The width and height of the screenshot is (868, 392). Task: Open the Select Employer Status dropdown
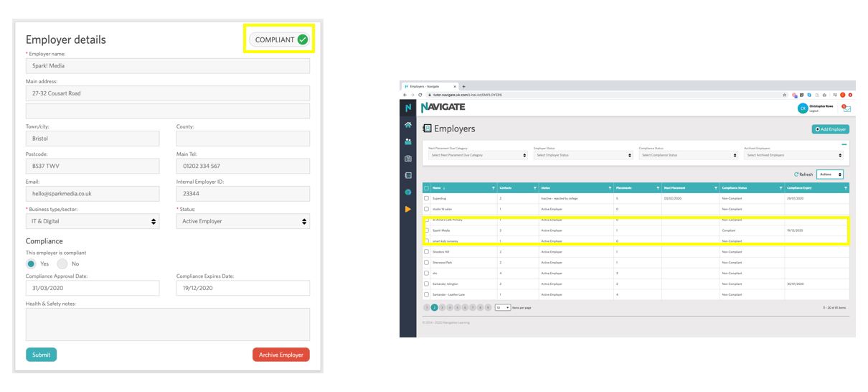pyautogui.click(x=583, y=155)
